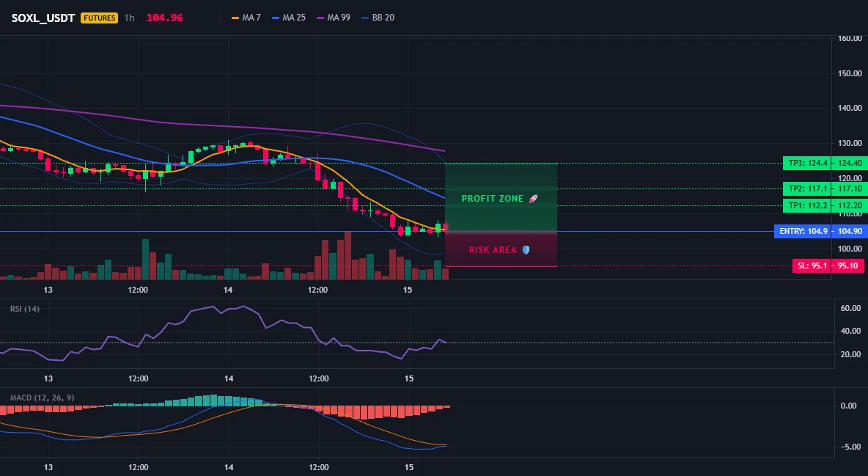Toggle the MA 99 legend entry
The image size is (868, 476).
tap(334, 18)
